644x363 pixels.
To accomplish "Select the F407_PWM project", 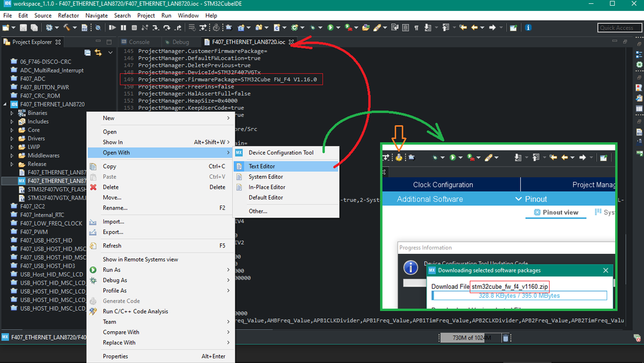I will [x=34, y=232].
